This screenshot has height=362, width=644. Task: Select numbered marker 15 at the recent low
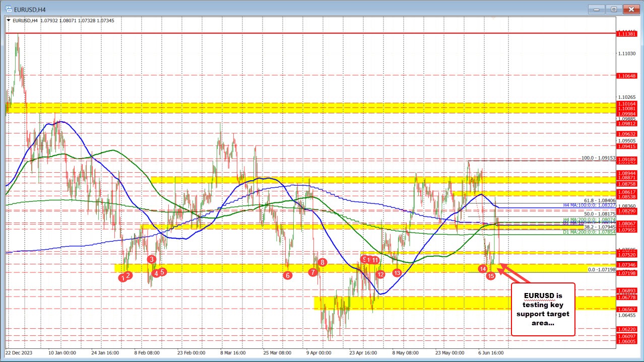pyautogui.click(x=492, y=276)
